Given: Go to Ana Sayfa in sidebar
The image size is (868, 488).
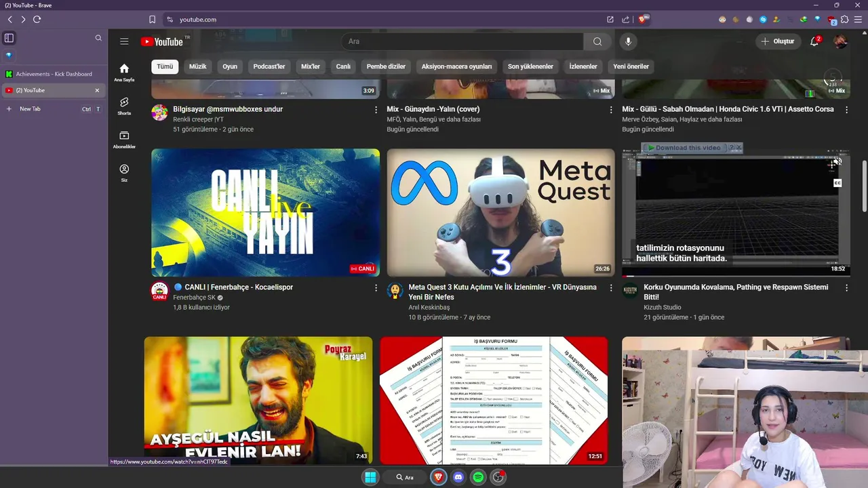Looking at the screenshot, I should [124, 73].
